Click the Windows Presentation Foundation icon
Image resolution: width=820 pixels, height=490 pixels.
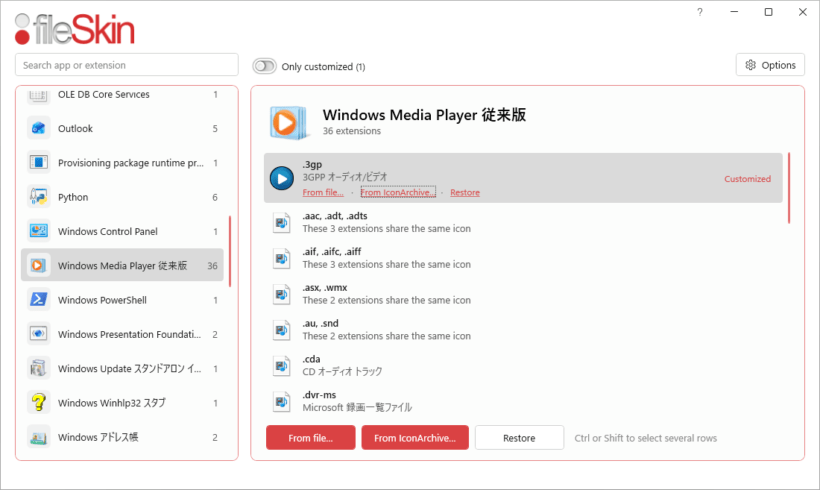click(38, 334)
